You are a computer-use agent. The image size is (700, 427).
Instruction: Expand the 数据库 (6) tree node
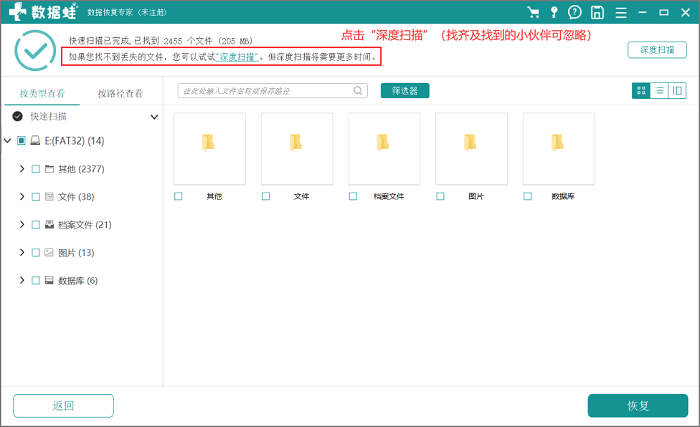click(x=22, y=280)
